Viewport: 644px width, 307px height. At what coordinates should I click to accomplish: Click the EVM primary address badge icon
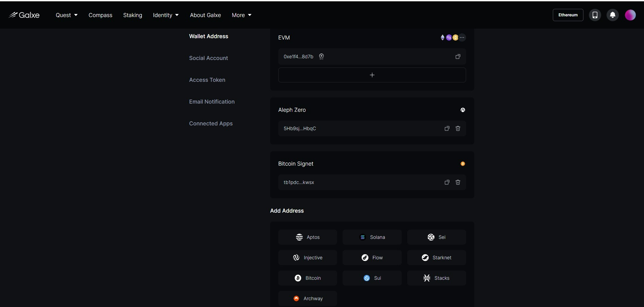321,57
